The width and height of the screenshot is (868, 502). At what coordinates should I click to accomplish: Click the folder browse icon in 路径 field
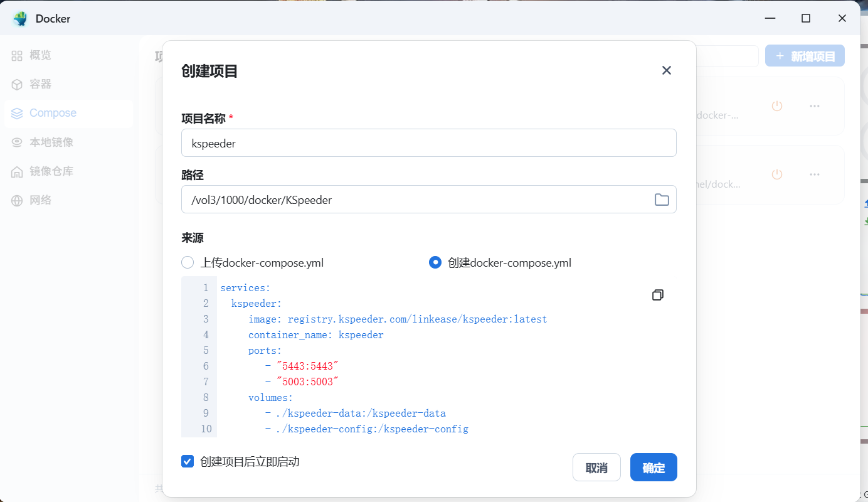coord(662,200)
